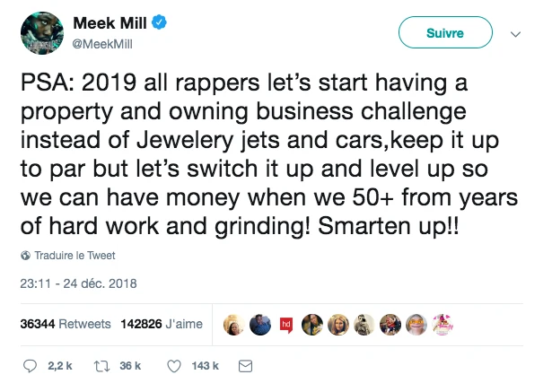Click the last pink liker avatar
This screenshot has height=392, width=552.
tap(442, 323)
